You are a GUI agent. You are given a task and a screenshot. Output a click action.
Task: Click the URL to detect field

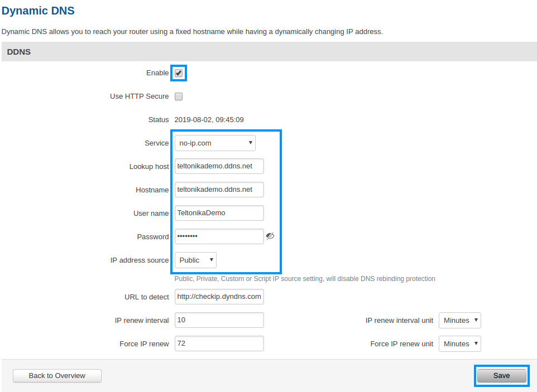point(219,297)
